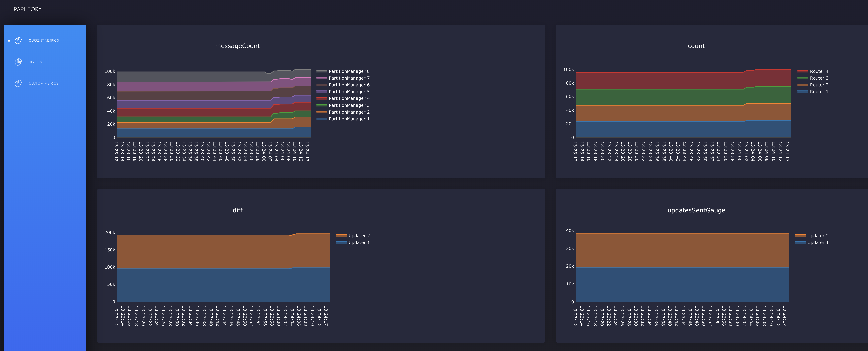
Task: Click the History pie chart icon
Action: click(18, 62)
